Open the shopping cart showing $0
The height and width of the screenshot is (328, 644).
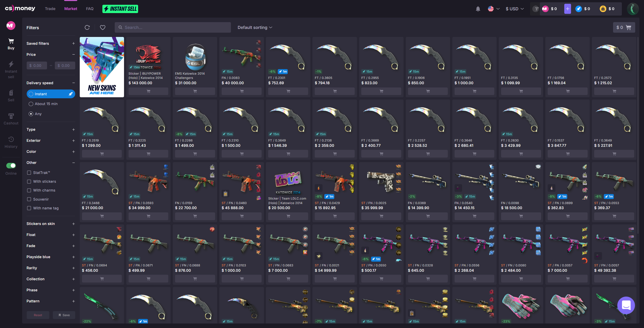(624, 27)
